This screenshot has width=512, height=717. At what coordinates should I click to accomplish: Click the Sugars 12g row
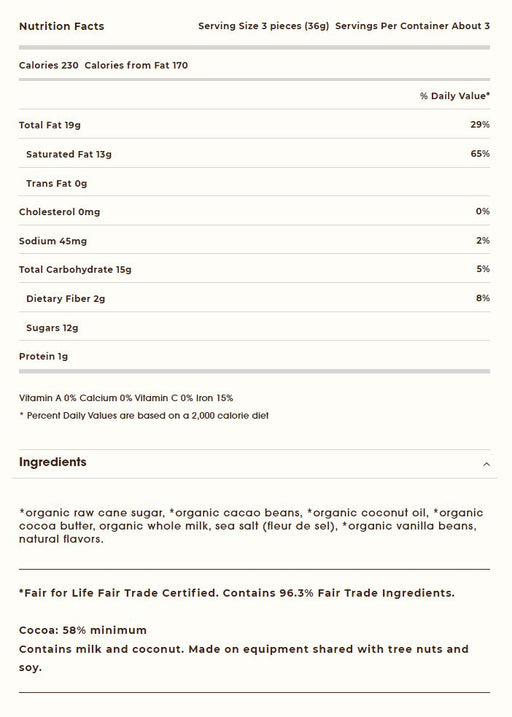tap(254, 327)
